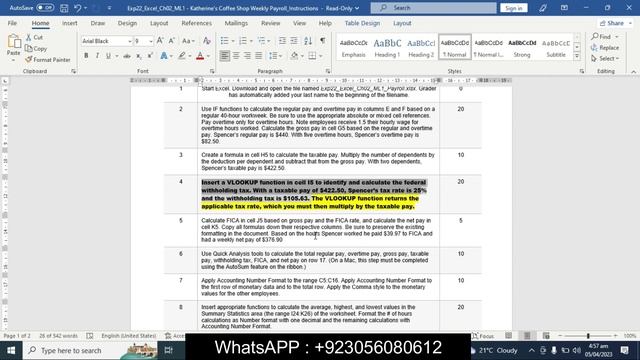This screenshot has width=640, height=360.
Task: Open the Review tab
Action: [271, 23]
